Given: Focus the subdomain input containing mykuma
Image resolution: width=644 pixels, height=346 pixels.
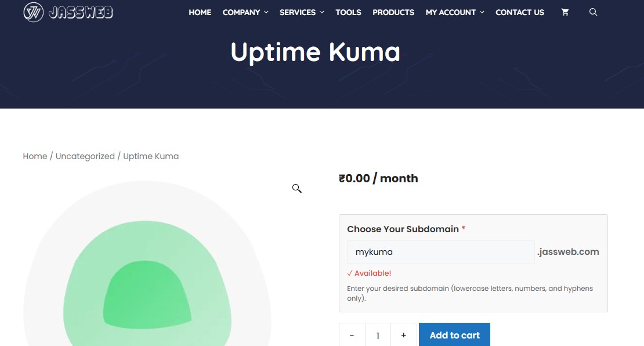Looking at the screenshot, I should pyautogui.click(x=441, y=253).
